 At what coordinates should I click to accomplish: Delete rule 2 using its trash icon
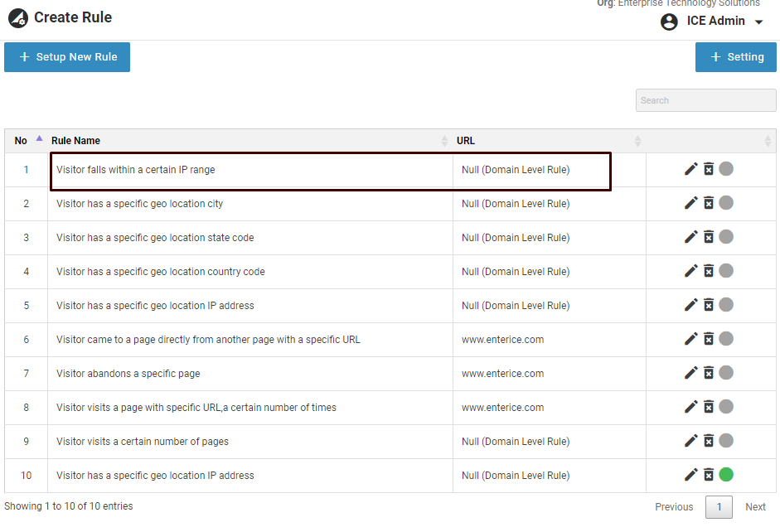coord(709,203)
